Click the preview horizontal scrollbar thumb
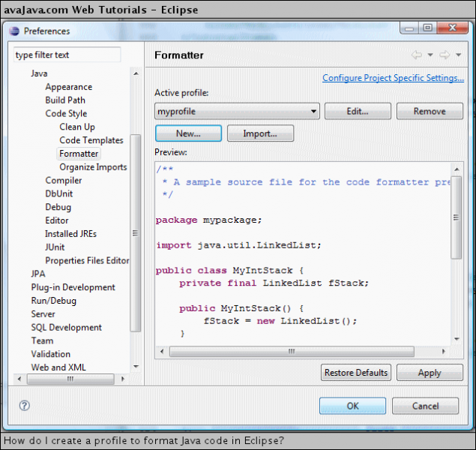The height and width of the screenshot is (450, 476). point(292,352)
